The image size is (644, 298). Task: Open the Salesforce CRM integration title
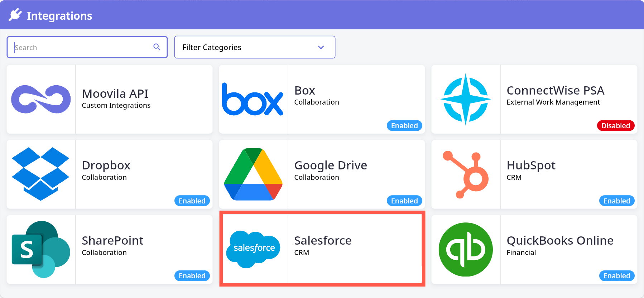[323, 240]
